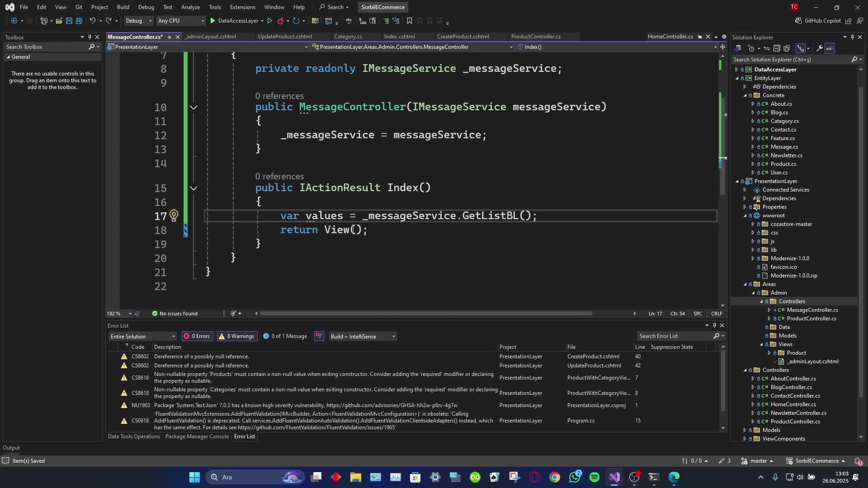Toggle file nesting view in Solution Explorer

(800, 48)
